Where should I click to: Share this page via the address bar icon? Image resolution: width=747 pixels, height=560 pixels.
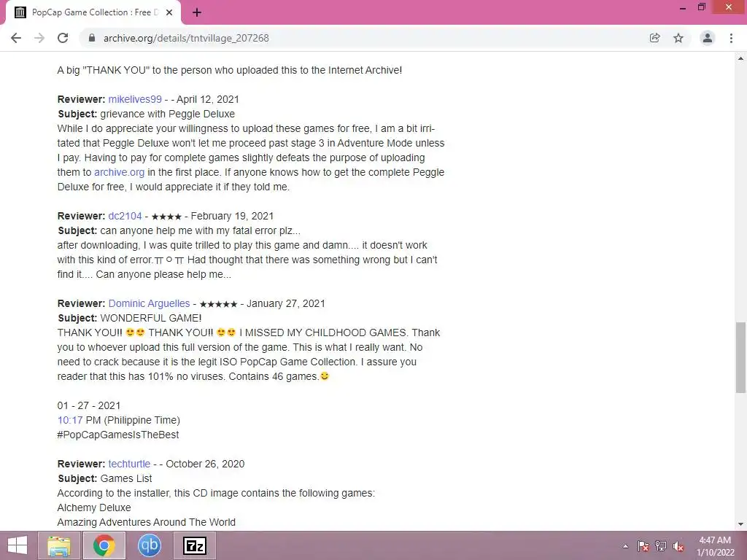pos(655,38)
